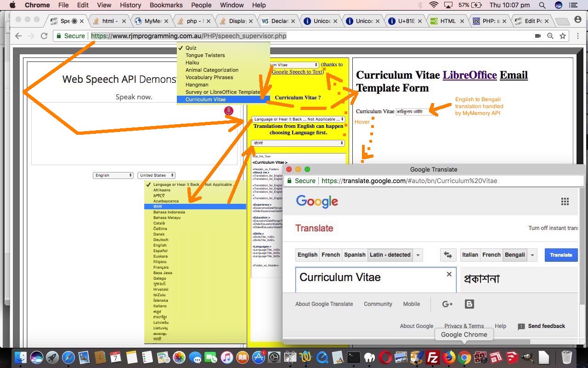Bookmark page with star icon

coord(563,36)
